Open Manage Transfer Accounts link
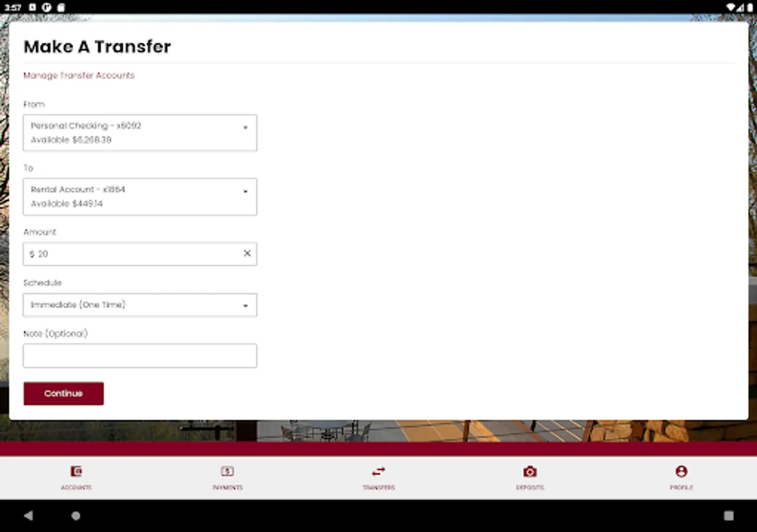 (79, 75)
